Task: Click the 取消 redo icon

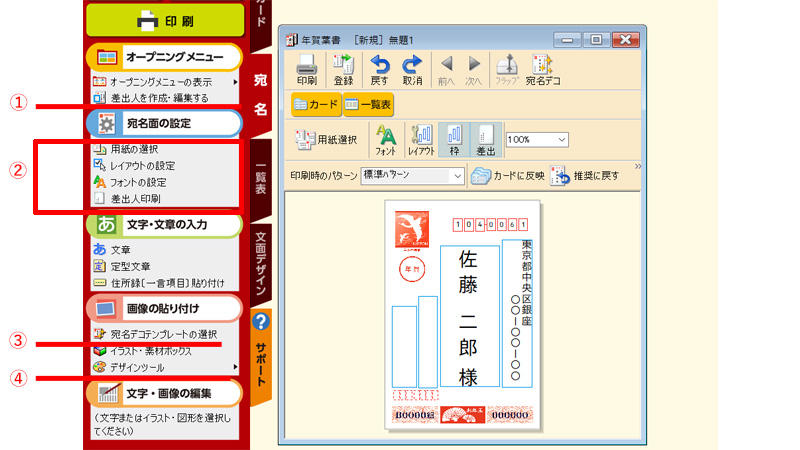Action: (412, 69)
